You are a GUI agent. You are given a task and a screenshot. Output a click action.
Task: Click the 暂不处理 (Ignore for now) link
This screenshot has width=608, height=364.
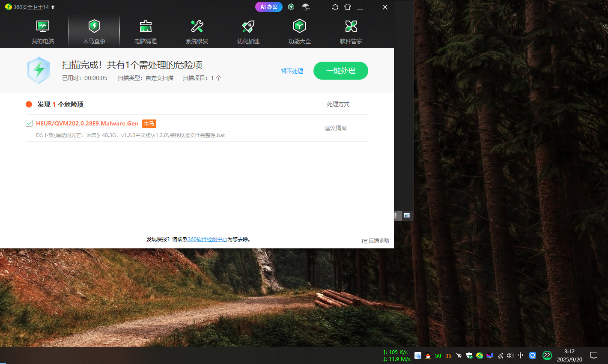click(292, 71)
